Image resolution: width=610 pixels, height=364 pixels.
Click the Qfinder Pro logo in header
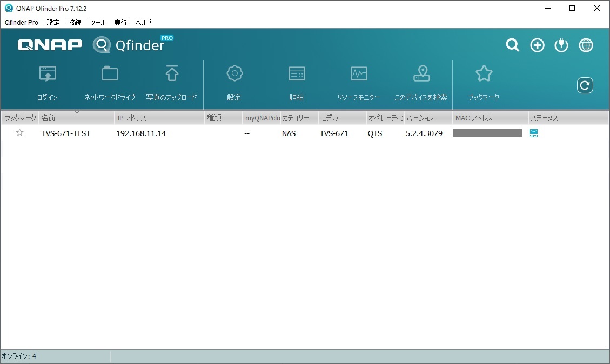pyautogui.click(x=133, y=44)
